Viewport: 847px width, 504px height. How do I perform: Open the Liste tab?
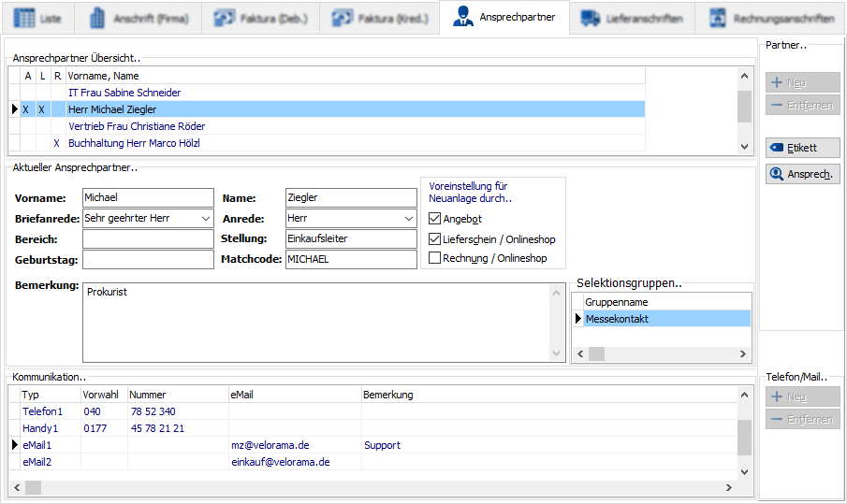37,19
